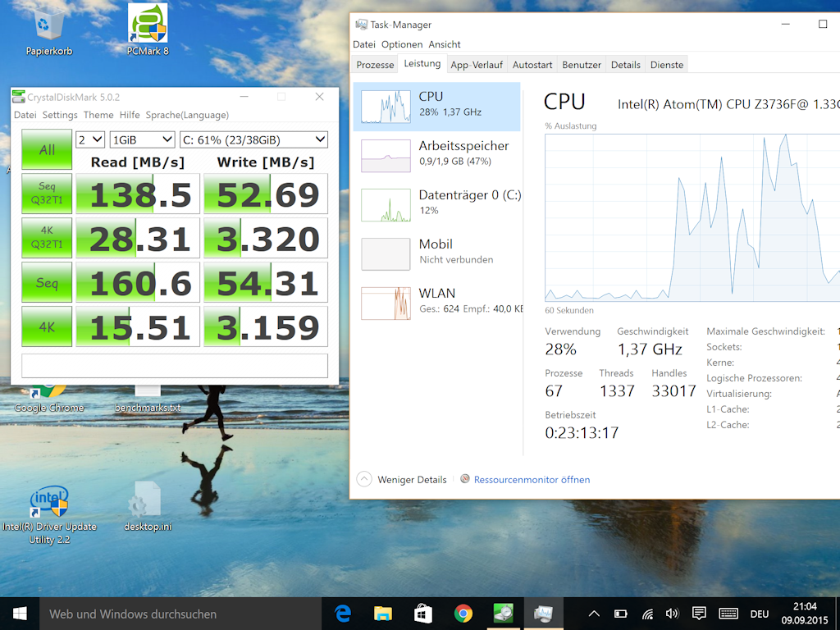Open the PCMark 8 desktop shortcut
The image size is (840, 630).
148,30
